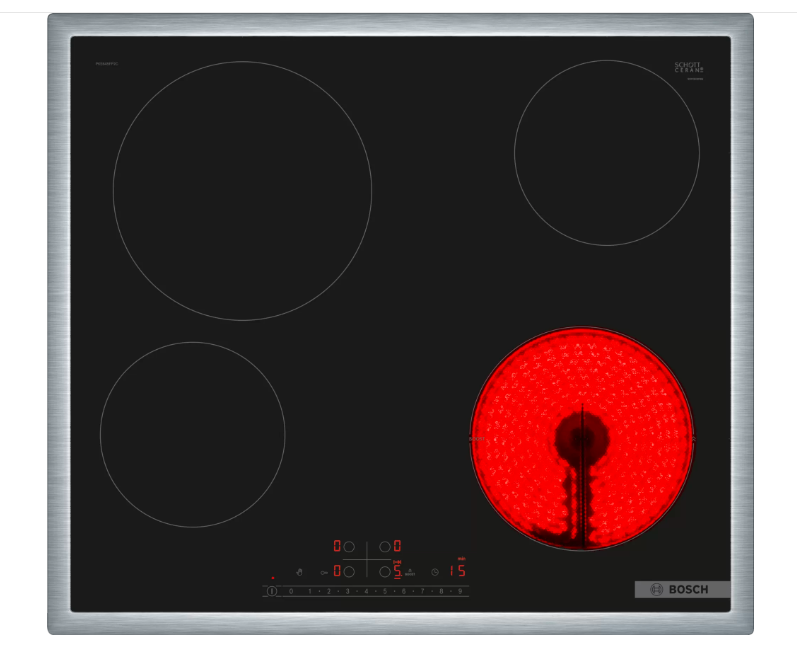The image size is (797, 659).
Task: Click the rear-left zone display showing 0
Action: (337, 546)
